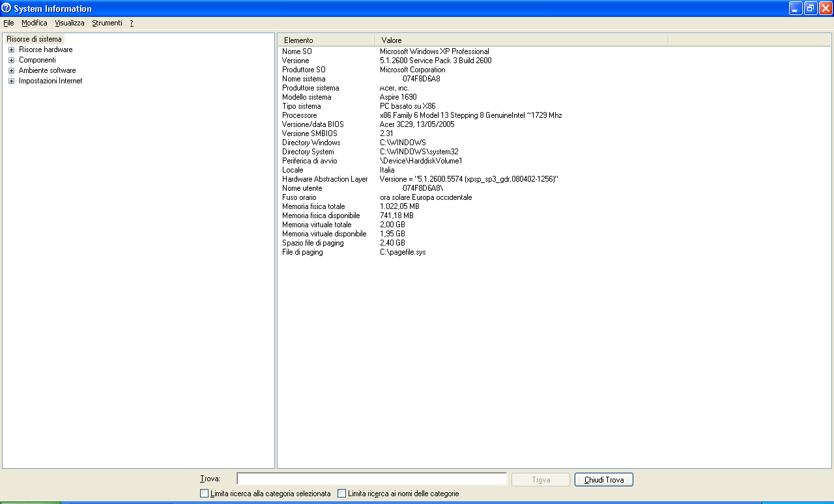The image size is (834, 504).
Task: Expand the Risorse hardware tree node
Action: tap(11, 49)
